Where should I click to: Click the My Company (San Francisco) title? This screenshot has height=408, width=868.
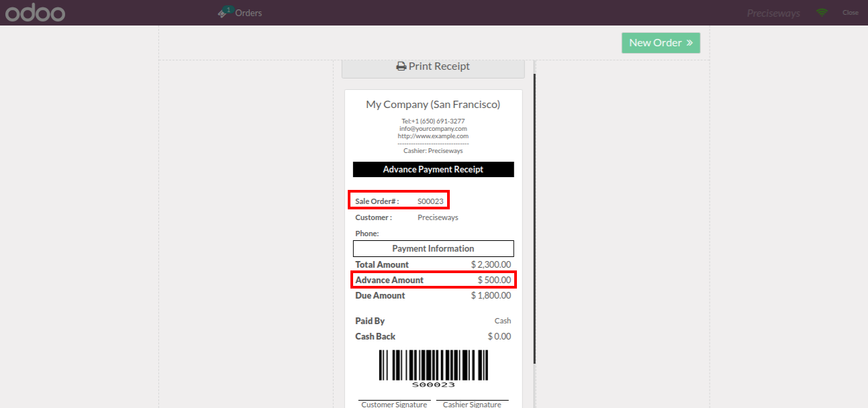(433, 105)
